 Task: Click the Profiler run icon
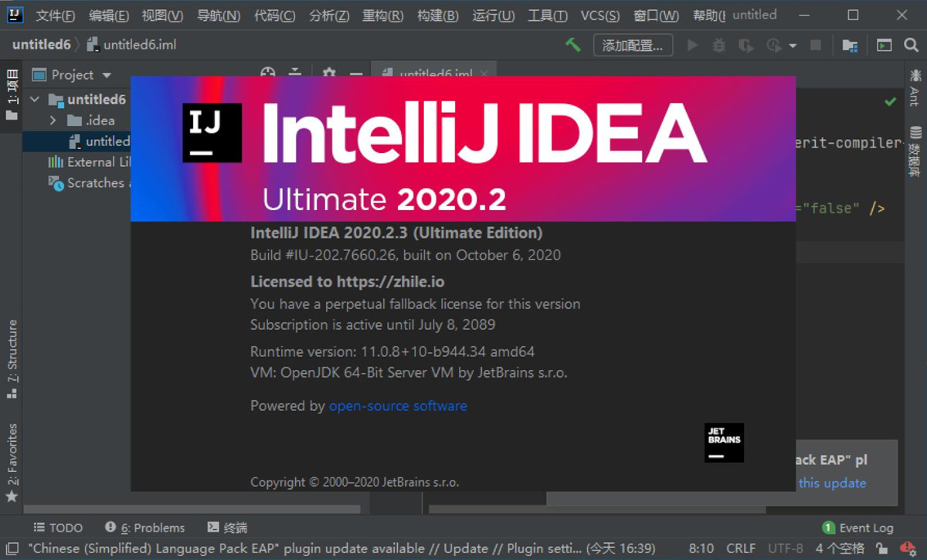(x=773, y=46)
